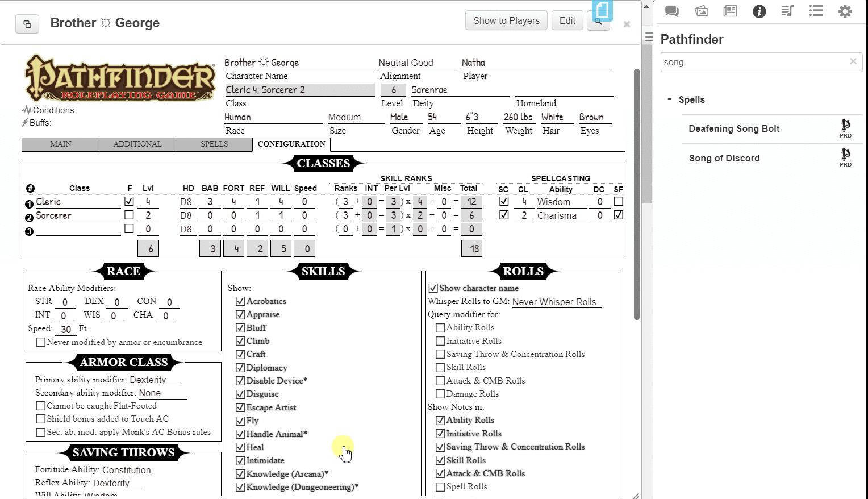The image size is (868, 499).
Task: Switch to the MAIN tab
Action: pos(60,144)
